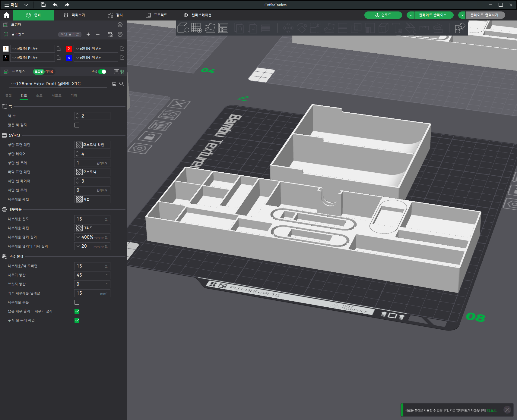Click the 내부채움 밀도 input field
The image size is (517, 420).
pyautogui.click(x=92, y=219)
